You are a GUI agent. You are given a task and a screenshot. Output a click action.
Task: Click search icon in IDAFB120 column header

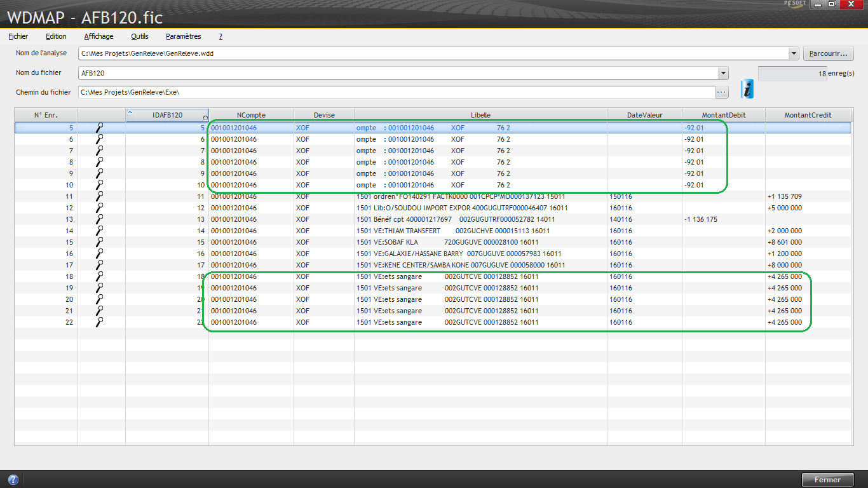tap(205, 118)
